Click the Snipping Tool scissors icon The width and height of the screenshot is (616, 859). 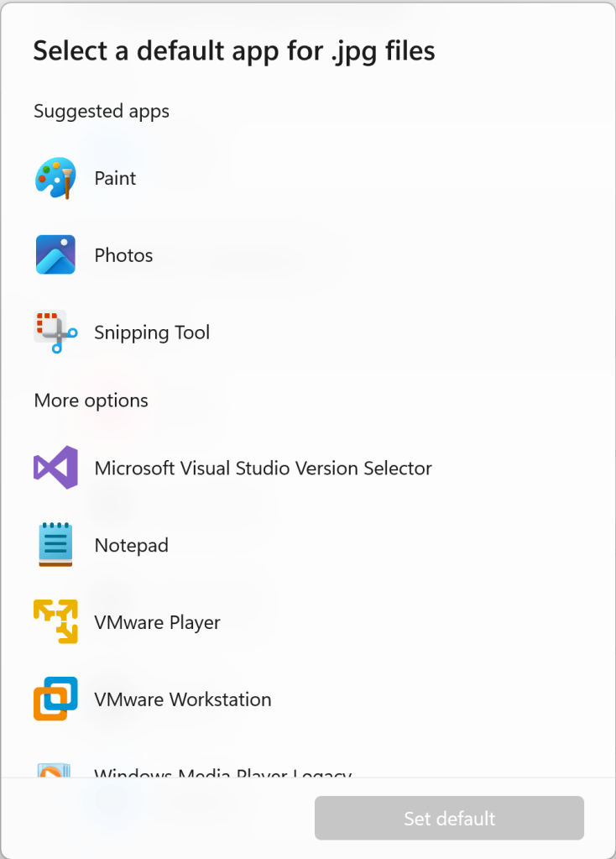pyautogui.click(x=55, y=332)
